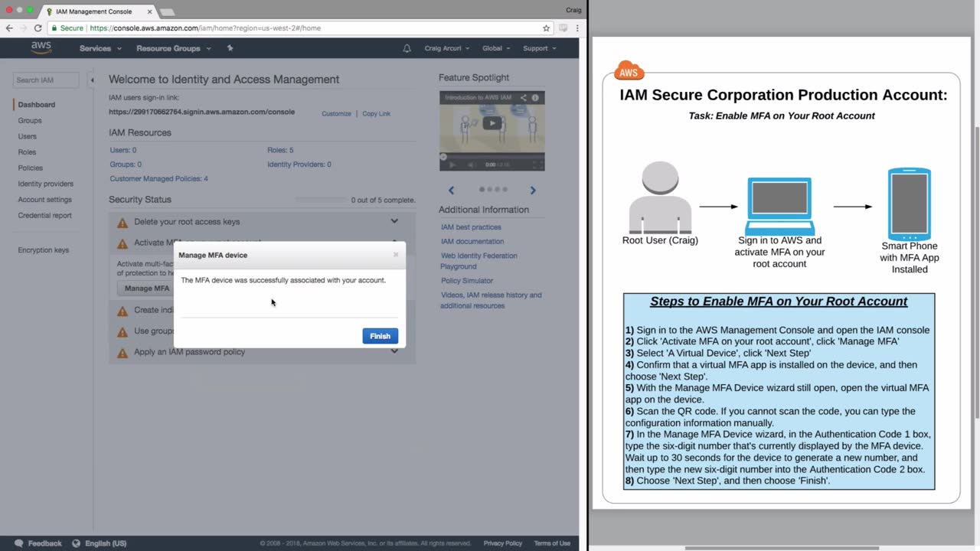The height and width of the screenshot is (551, 980).
Task: Open the Chrome three-dot menu
Action: pyautogui.click(x=577, y=28)
